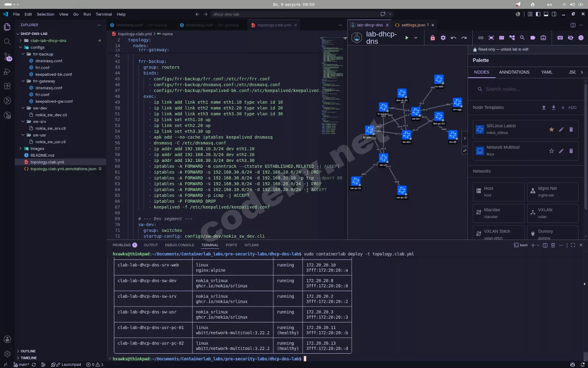
Task: Select the VXLAN network card
Action: click(x=553, y=213)
